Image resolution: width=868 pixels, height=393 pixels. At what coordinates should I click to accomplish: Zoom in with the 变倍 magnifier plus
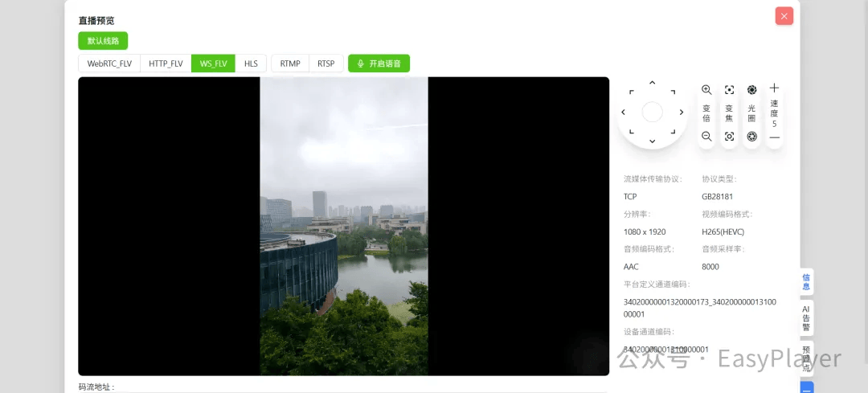click(706, 90)
